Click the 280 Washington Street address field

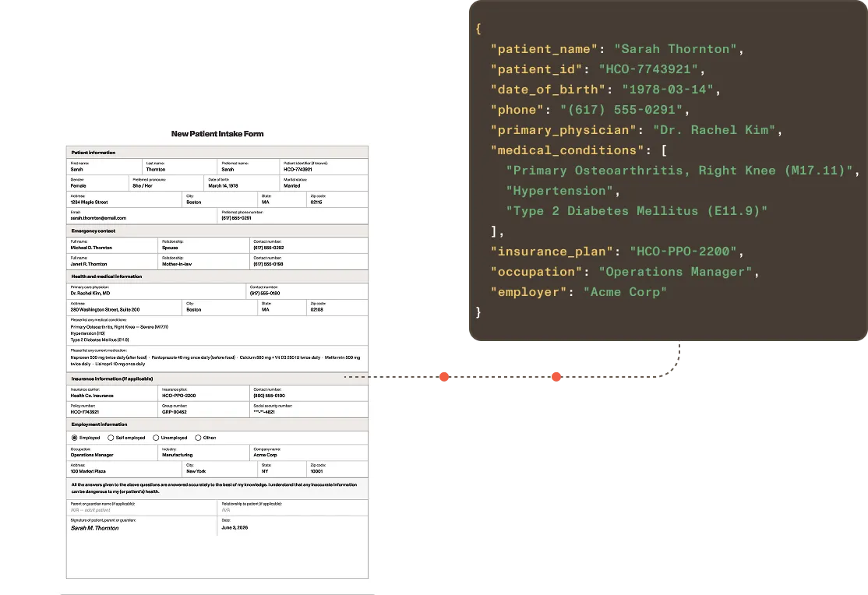pos(124,307)
